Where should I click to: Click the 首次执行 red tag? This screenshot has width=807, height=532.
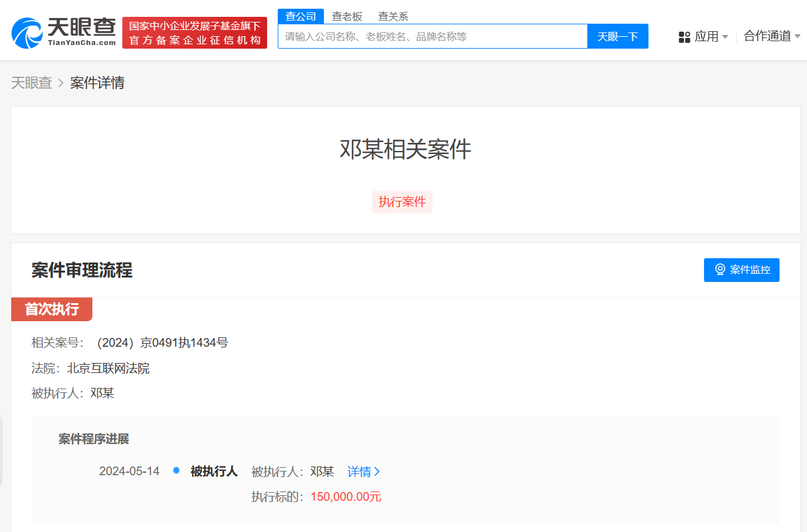pyautogui.click(x=51, y=309)
